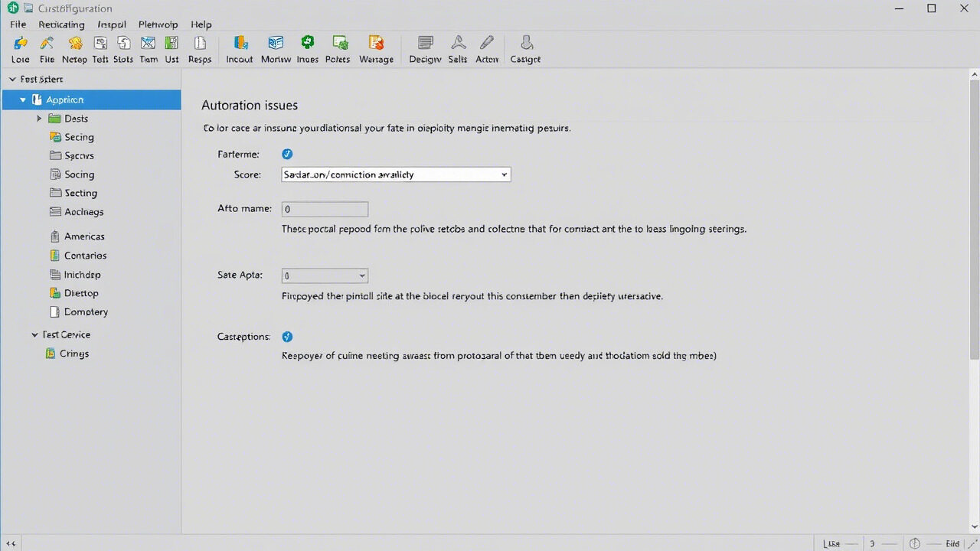
Task: Click the Selts toolbar icon
Action: (458, 44)
